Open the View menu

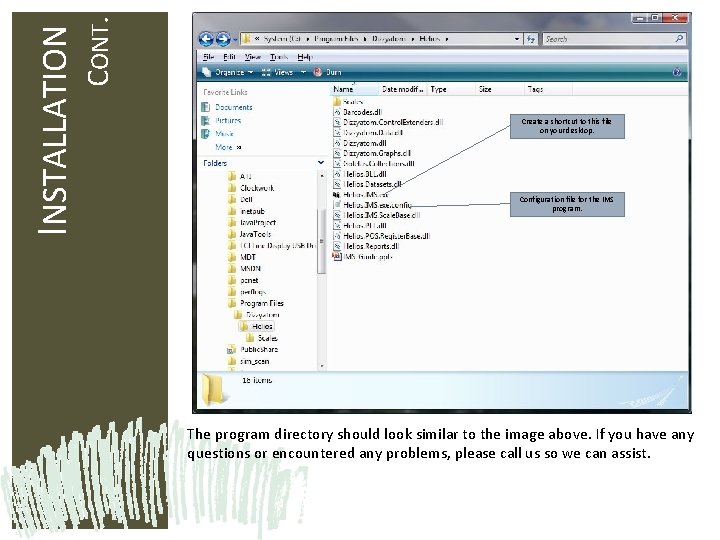pos(253,57)
